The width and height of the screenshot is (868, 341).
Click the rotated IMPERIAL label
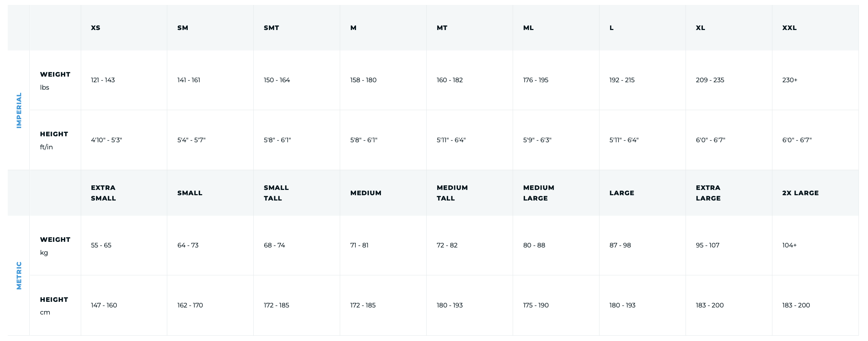pyautogui.click(x=19, y=110)
